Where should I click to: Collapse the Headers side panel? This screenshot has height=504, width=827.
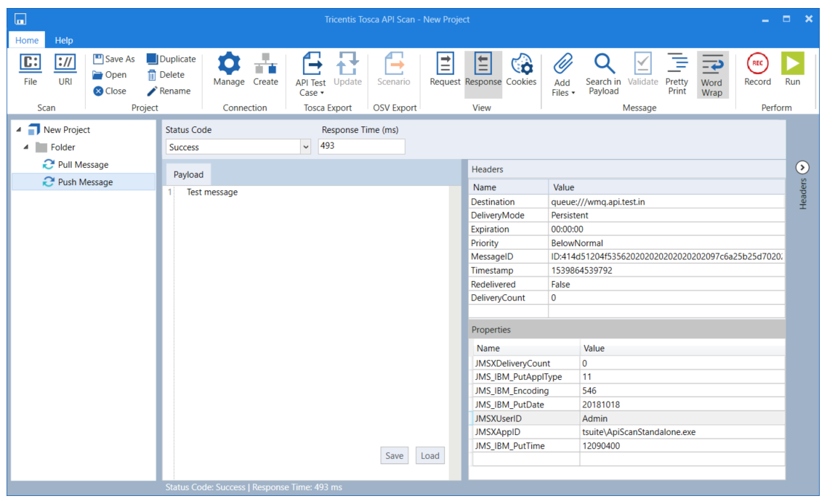tap(803, 168)
